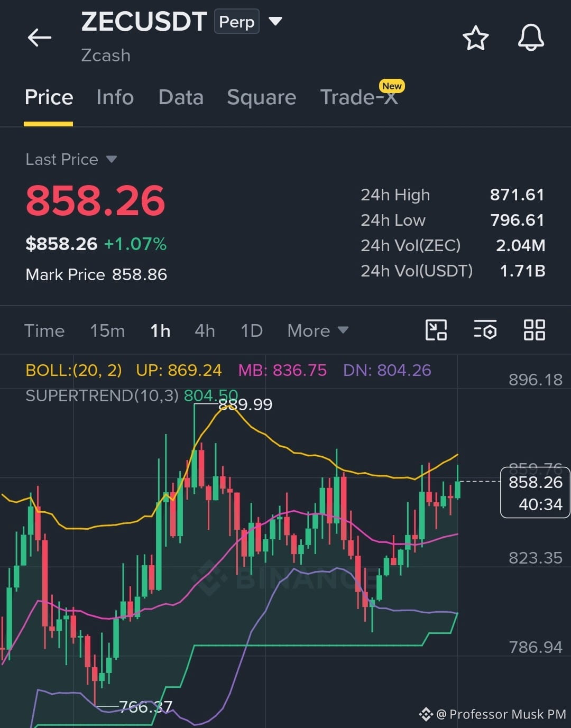
Task: Open chart indicator settings icon
Action: 485,330
